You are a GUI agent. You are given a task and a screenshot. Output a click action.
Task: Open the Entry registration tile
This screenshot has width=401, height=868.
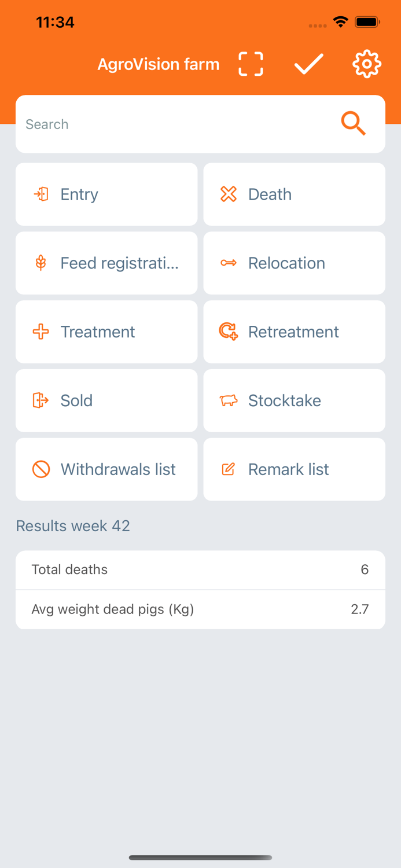(106, 194)
